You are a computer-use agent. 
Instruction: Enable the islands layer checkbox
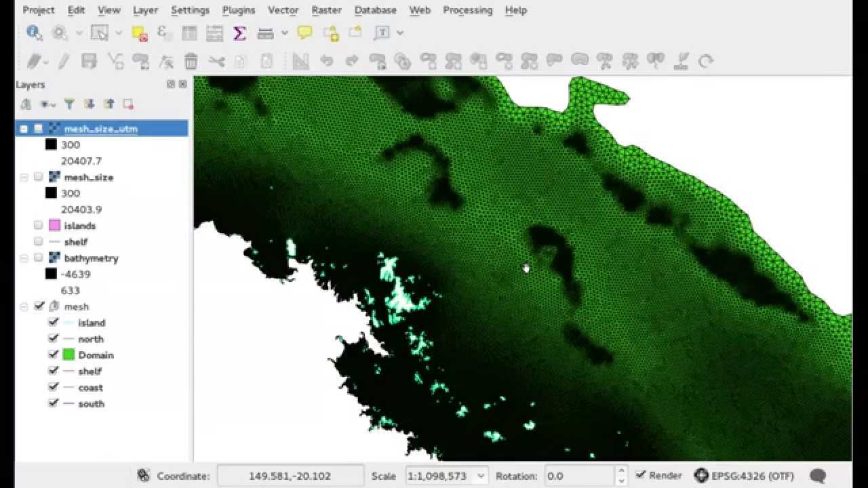click(x=39, y=226)
